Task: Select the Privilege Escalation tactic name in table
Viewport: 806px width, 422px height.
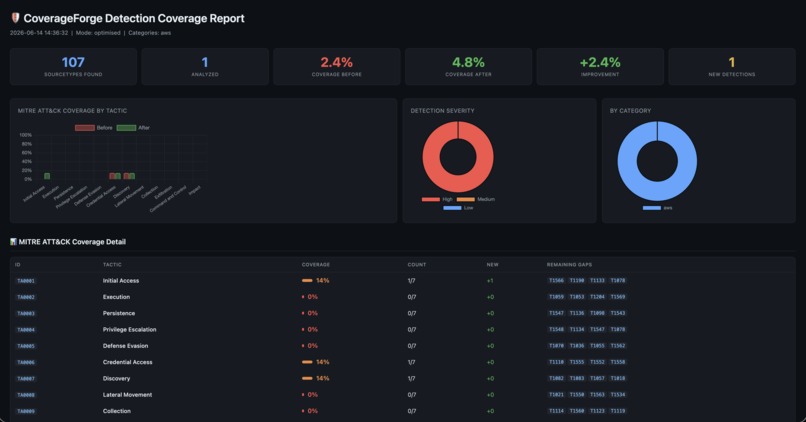Action: [x=130, y=329]
